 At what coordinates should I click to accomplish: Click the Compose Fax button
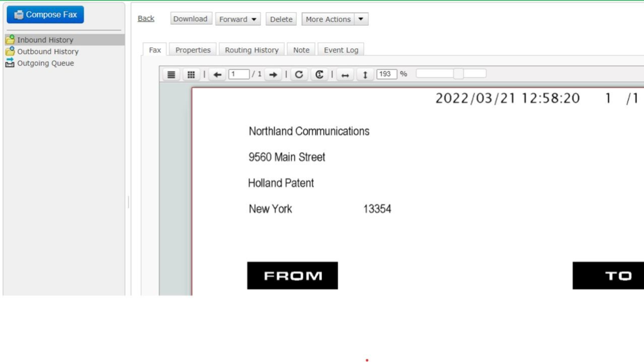pos(45,15)
